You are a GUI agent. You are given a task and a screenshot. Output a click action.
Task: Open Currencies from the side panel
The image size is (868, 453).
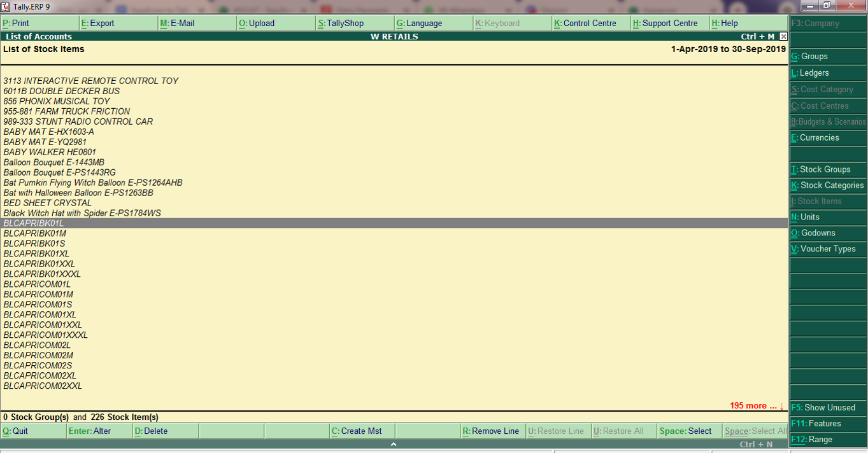[828, 137]
